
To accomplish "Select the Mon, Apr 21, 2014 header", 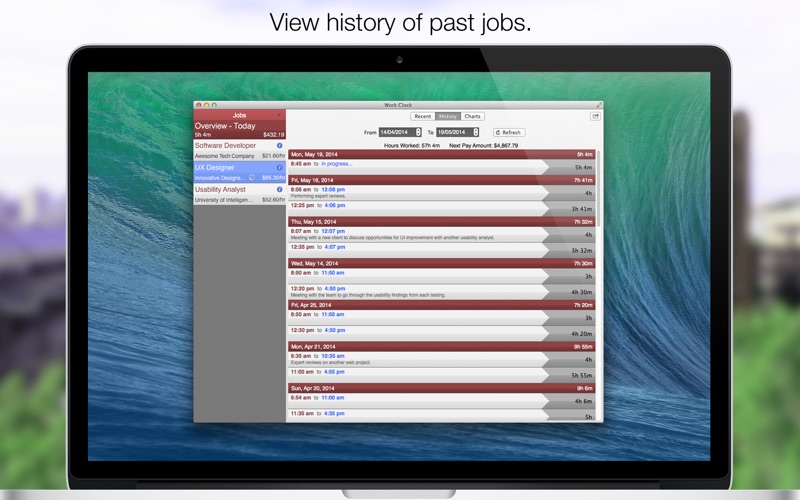I will (x=441, y=346).
